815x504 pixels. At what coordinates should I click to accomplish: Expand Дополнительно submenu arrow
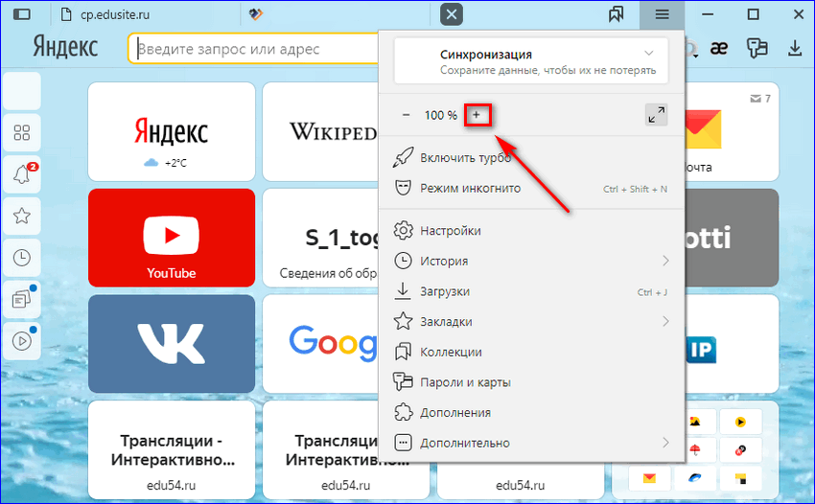pos(665,443)
